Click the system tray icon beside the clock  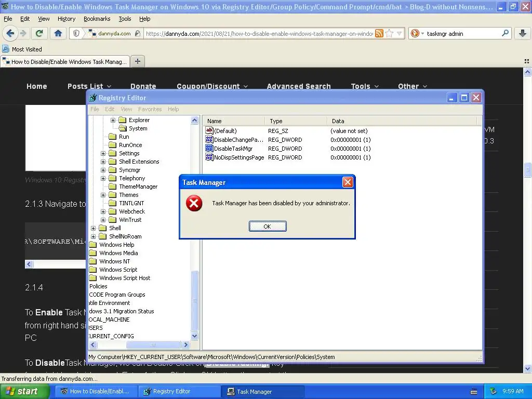(494, 391)
